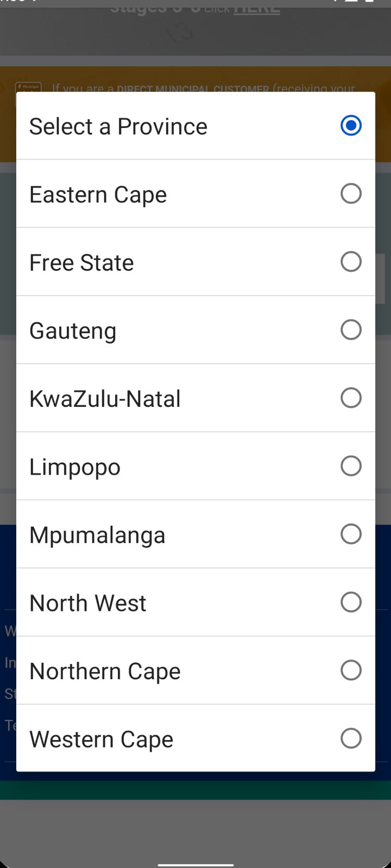Choose the Limpopo text option
Viewport: 391px width, 868px height.
pyautogui.click(x=75, y=467)
